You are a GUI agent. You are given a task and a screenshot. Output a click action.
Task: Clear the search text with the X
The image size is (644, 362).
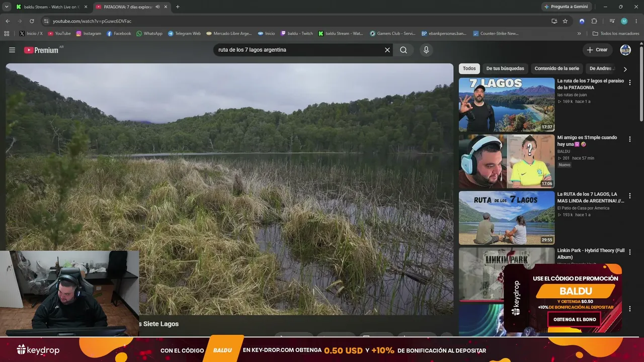387,50
